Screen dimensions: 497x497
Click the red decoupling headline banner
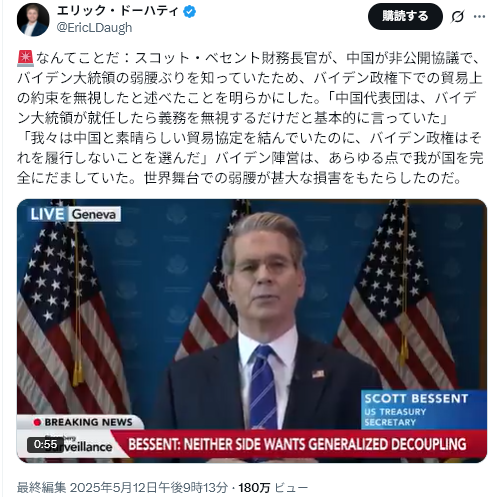298,444
